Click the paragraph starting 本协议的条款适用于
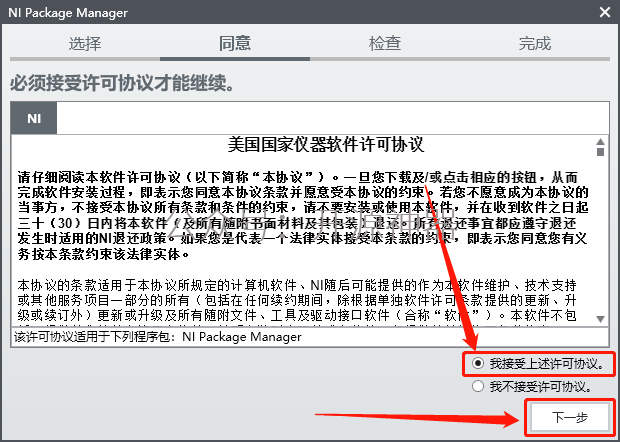The height and width of the screenshot is (442, 620). tap(297, 300)
